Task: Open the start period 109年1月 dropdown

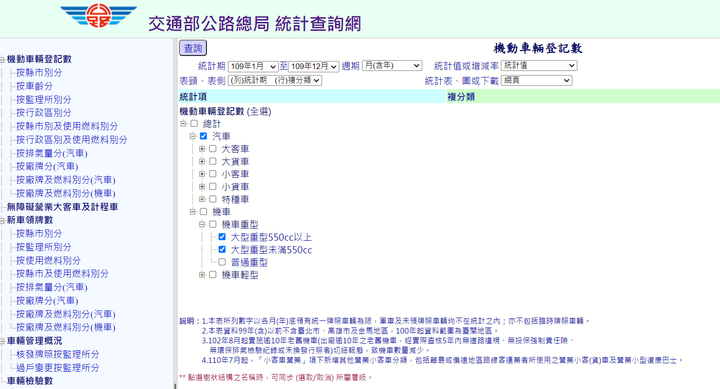Action: 253,67
